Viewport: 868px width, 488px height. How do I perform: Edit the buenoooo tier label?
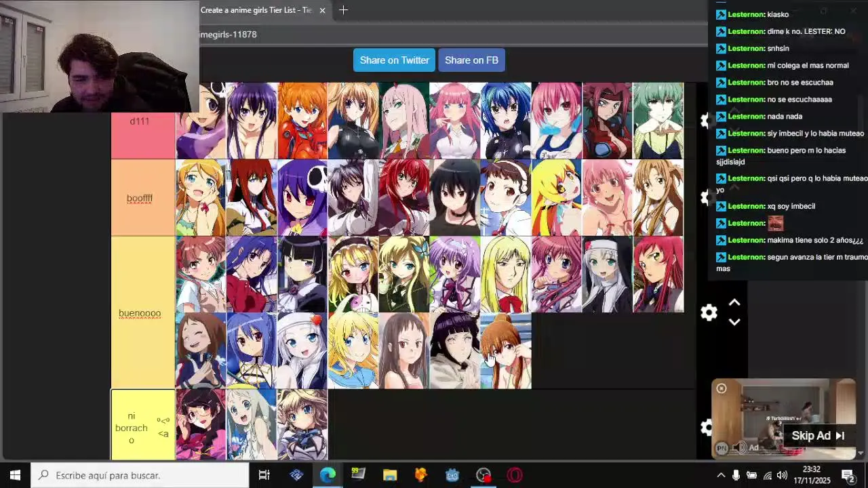pos(140,313)
